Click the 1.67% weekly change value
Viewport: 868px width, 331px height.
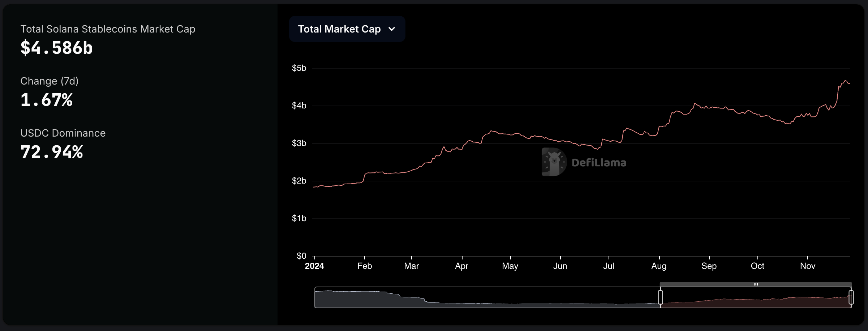46,100
